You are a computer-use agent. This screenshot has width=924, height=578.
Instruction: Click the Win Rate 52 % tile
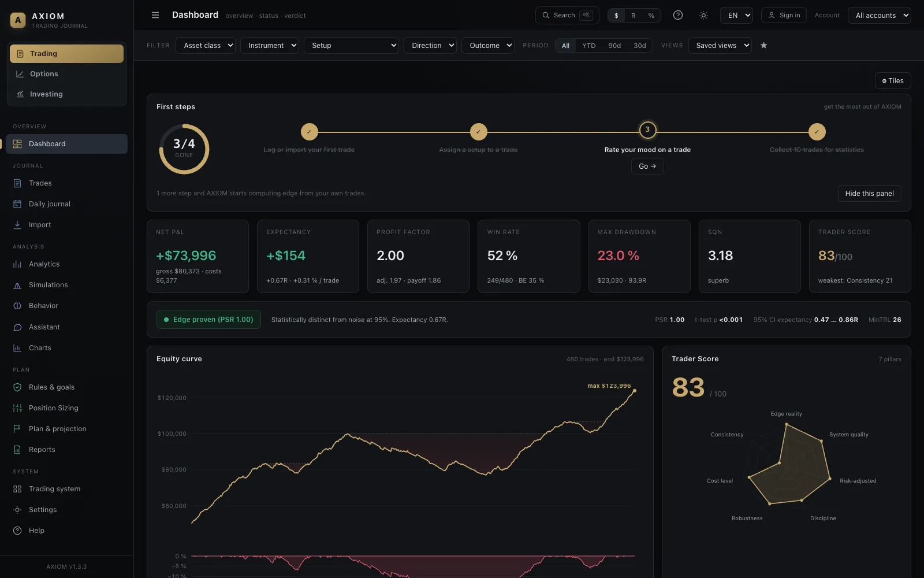pos(528,256)
